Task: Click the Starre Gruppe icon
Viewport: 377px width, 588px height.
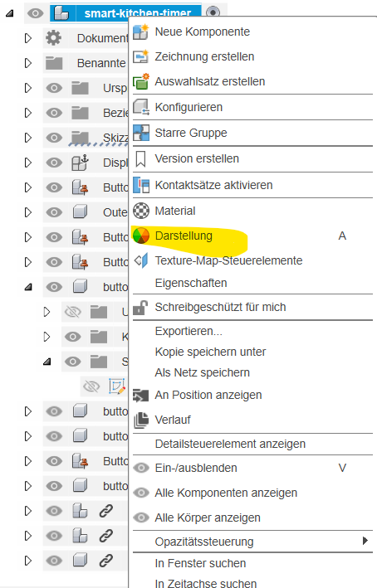Action: coord(141,133)
